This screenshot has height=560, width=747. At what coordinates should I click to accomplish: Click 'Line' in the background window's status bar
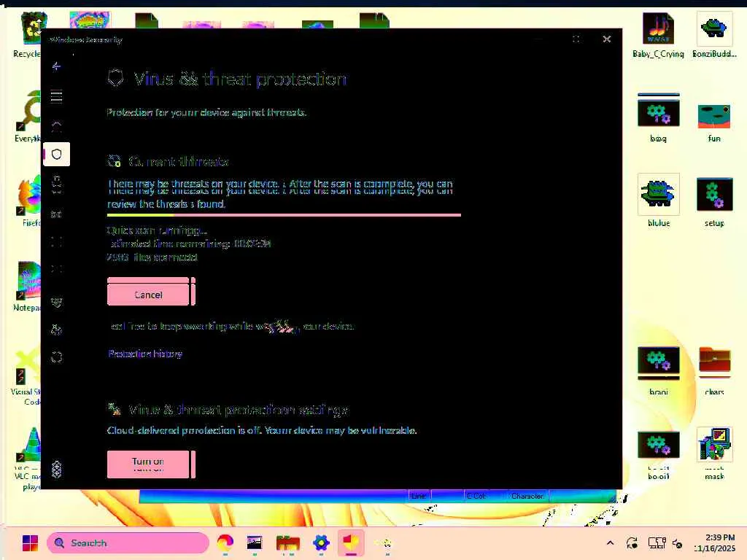[419, 496]
